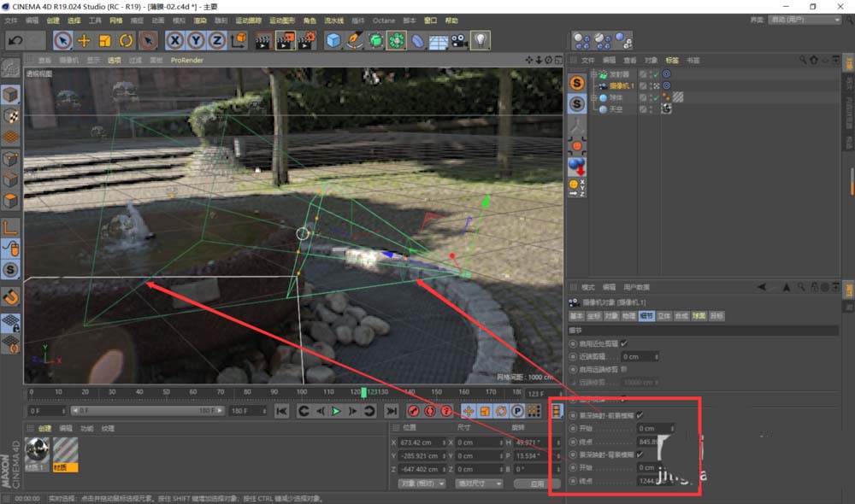Click the green Array generator icon

click(397, 40)
